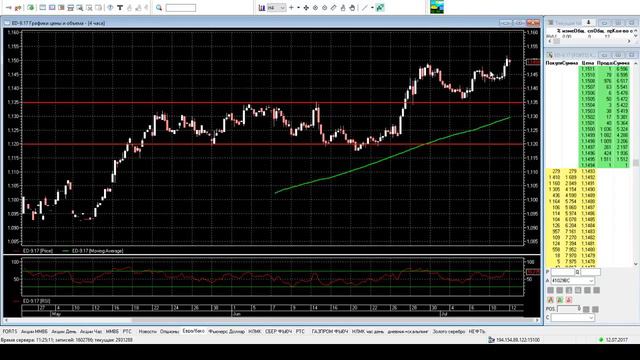The image size is (640, 360).
Task: Click the server address 194.154.88.122 in status bar
Action: pos(518,340)
